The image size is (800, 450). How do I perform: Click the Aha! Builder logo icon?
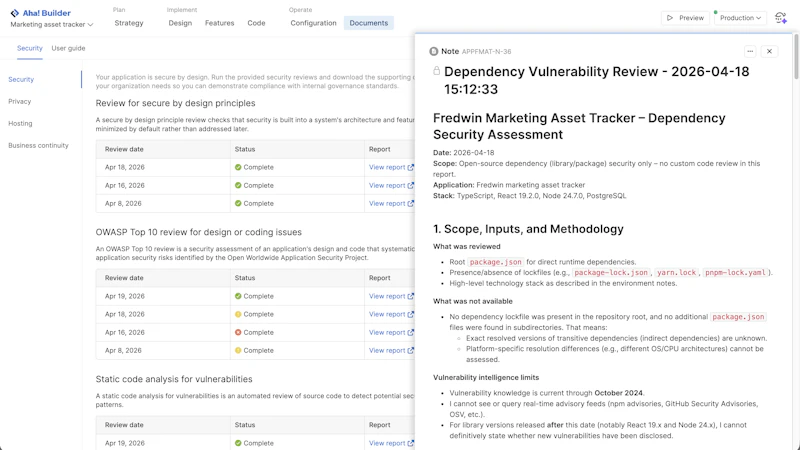pyautogui.click(x=15, y=13)
